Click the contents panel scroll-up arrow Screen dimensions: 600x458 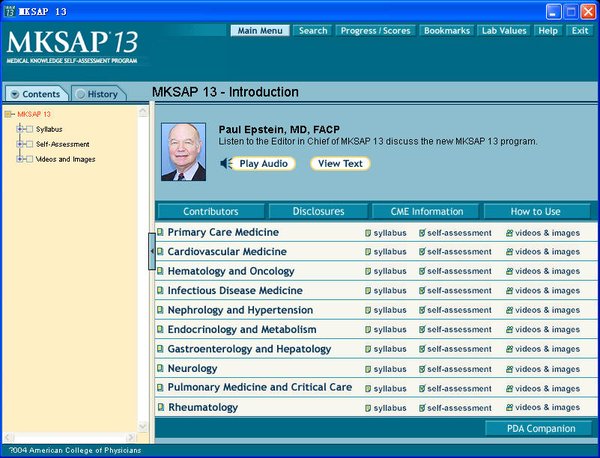(143, 112)
